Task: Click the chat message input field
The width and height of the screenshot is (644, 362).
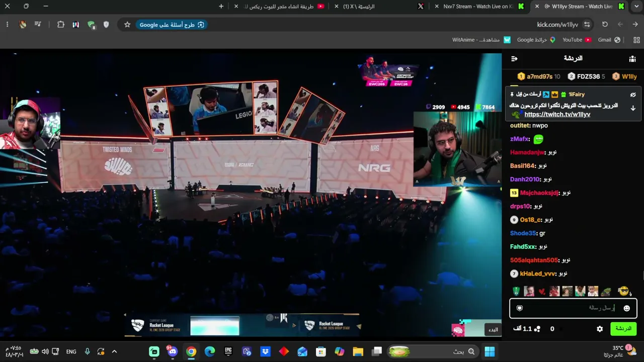Action: coord(573,308)
